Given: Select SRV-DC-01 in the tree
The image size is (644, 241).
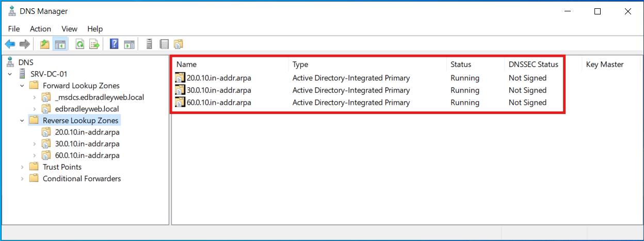Looking at the screenshot, I should coord(49,74).
